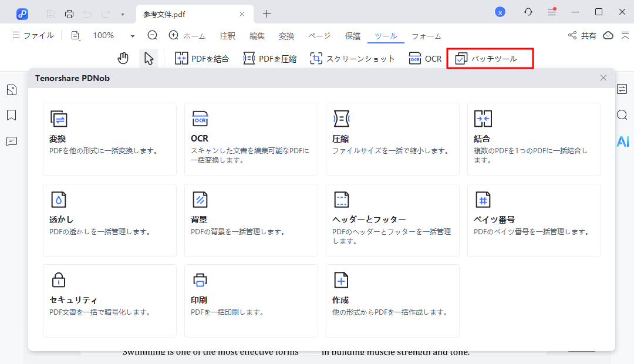Open a new document tab with the plus
The height and width of the screenshot is (364, 634).
pos(267,12)
